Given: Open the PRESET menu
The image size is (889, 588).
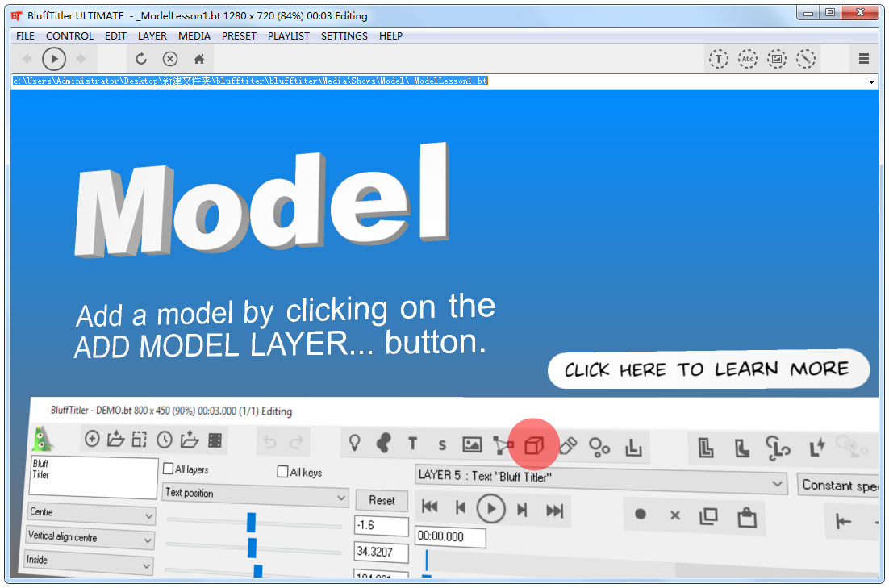Looking at the screenshot, I should 239,36.
